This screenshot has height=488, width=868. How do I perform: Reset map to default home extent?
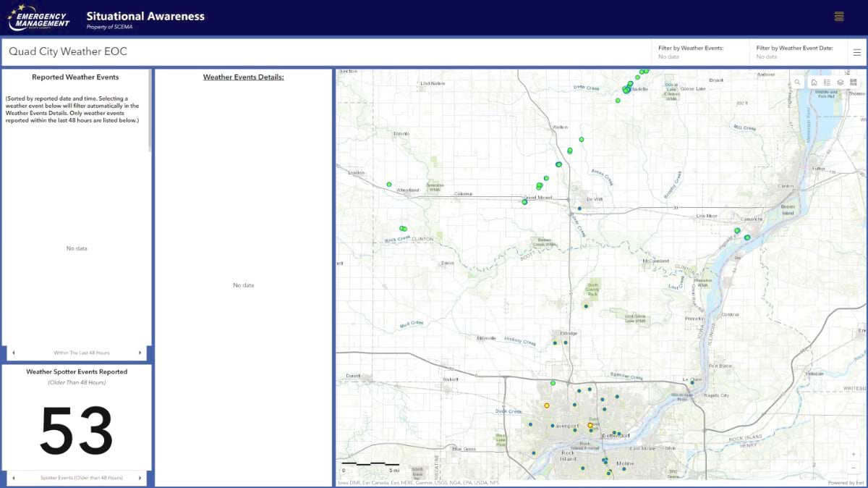[814, 83]
